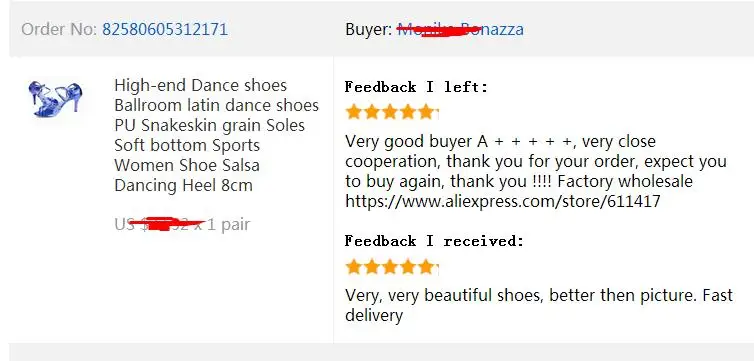
Task: Click second star under Feedback I left
Action: coord(372,112)
